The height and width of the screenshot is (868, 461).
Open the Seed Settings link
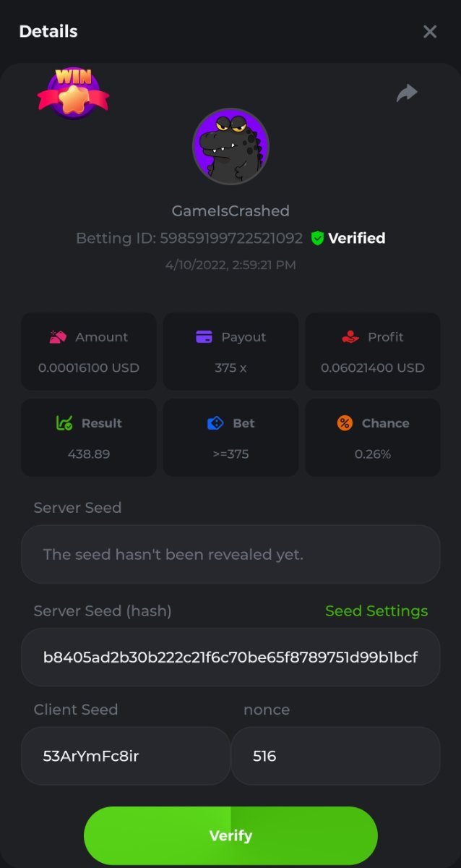[376, 611]
